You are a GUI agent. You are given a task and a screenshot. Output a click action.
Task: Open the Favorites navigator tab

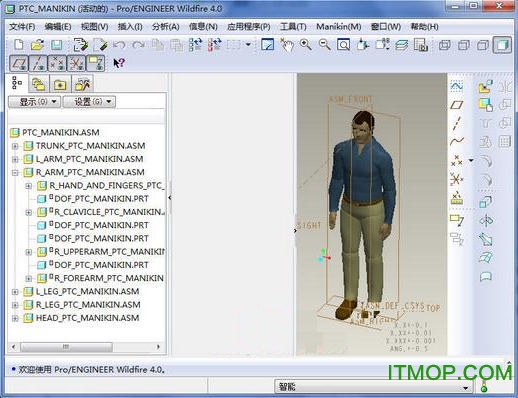coord(60,85)
